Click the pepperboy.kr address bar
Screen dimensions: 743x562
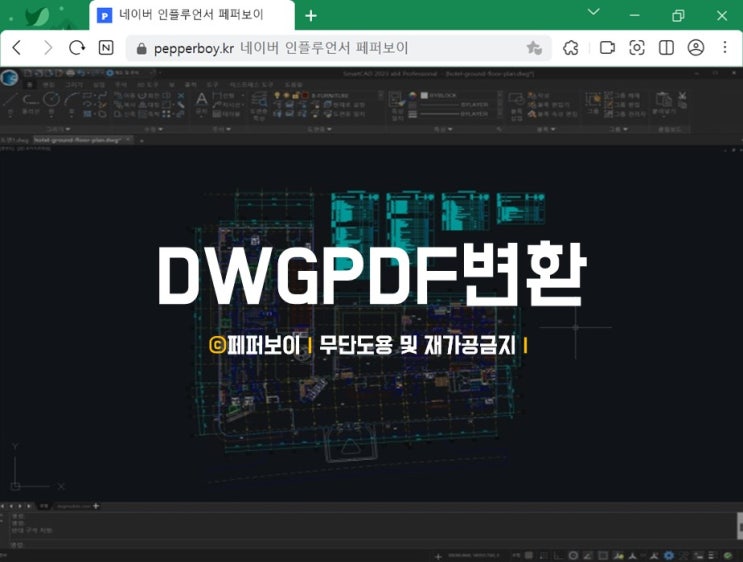pos(338,48)
